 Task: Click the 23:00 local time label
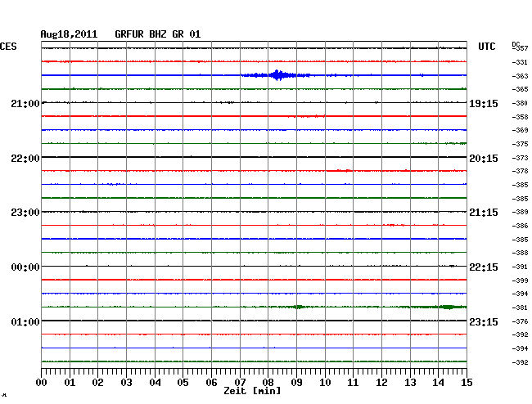coord(25,213)
